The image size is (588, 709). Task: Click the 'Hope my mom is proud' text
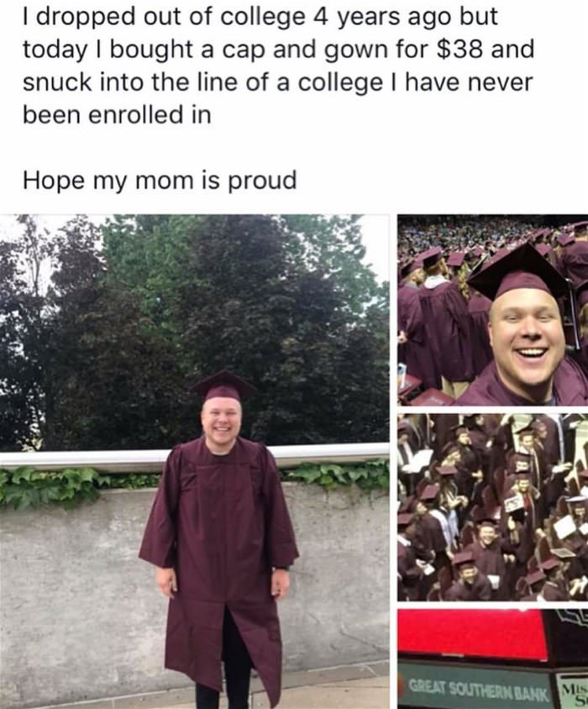(x=160, y=180)
